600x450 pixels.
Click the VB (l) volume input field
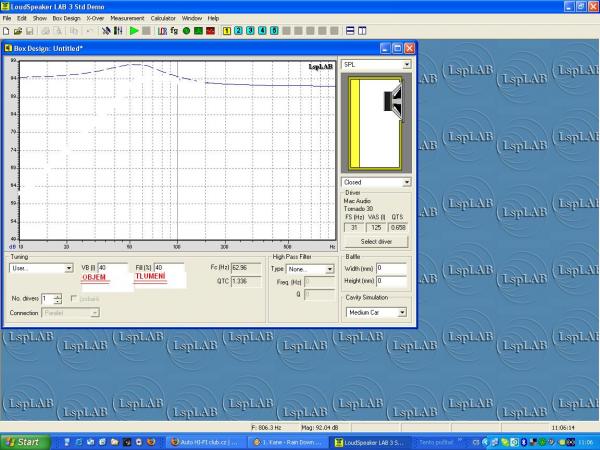(x=112, y=268)
